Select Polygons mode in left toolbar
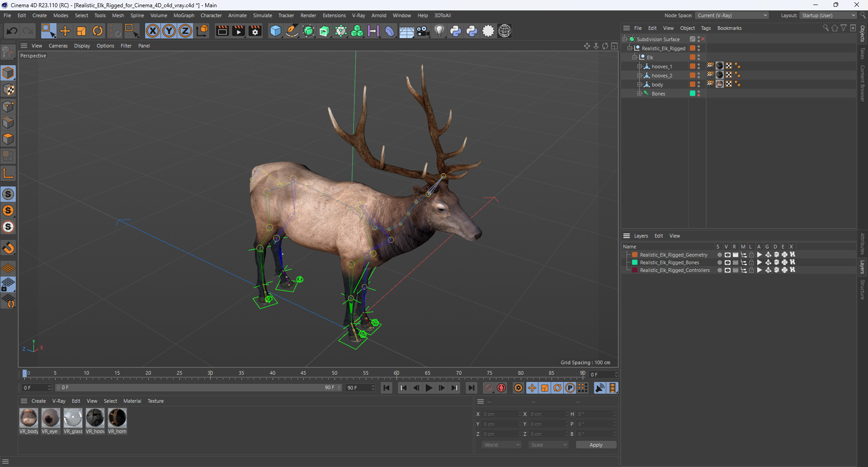 click(x=8, y=139)
